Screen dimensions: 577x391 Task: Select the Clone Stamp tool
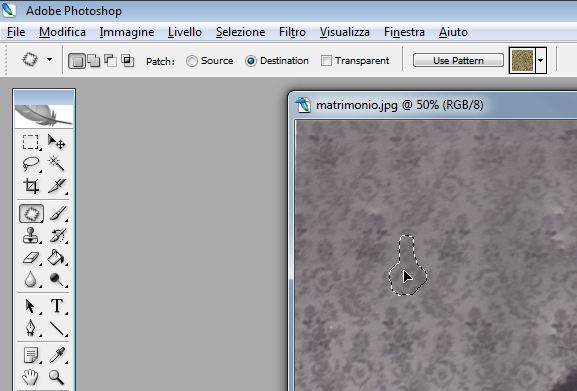(x=31, y=235)
